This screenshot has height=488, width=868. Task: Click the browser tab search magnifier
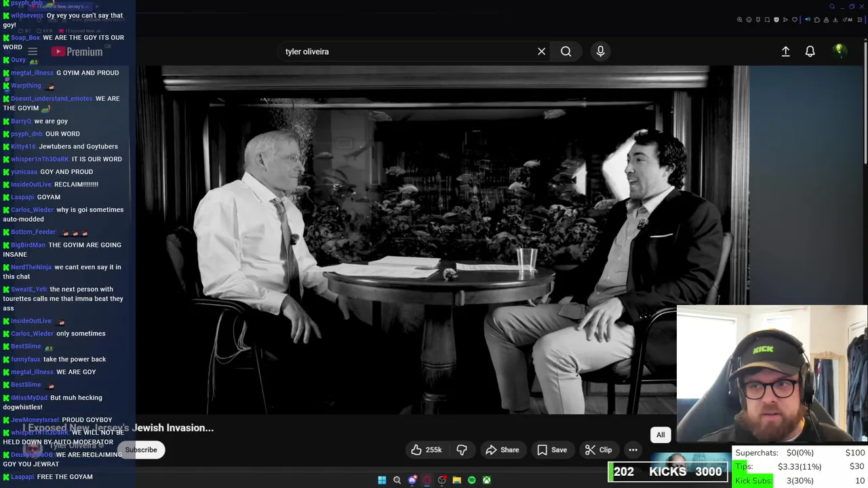click(x=832, y=7)
